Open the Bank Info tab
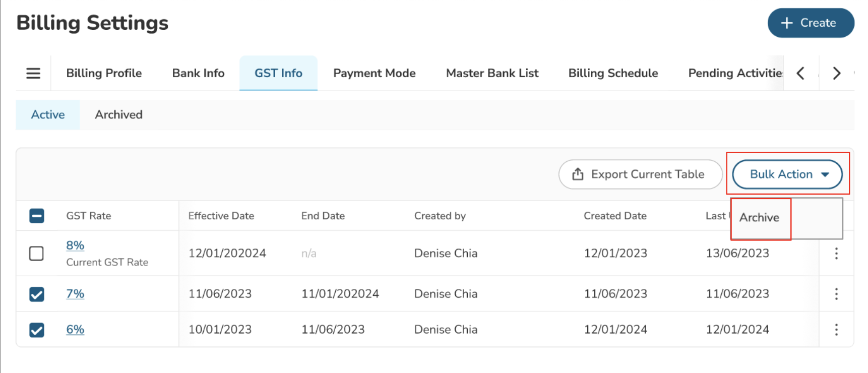868x373 pixels. point(198,74)
